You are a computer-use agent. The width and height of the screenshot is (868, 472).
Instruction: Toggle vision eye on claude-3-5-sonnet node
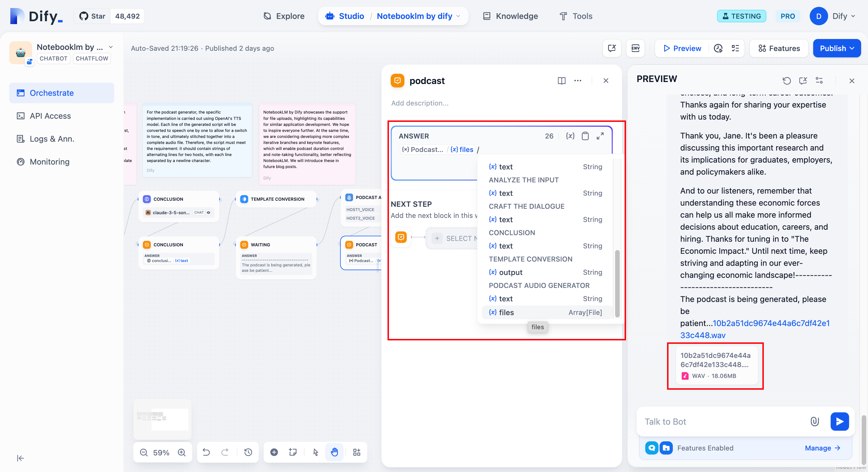click(209, 212)
